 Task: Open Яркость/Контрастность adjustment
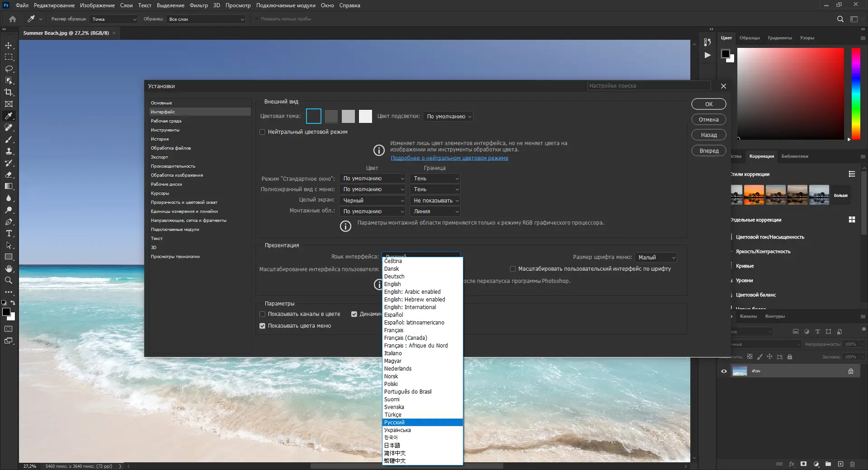[763, 252]
